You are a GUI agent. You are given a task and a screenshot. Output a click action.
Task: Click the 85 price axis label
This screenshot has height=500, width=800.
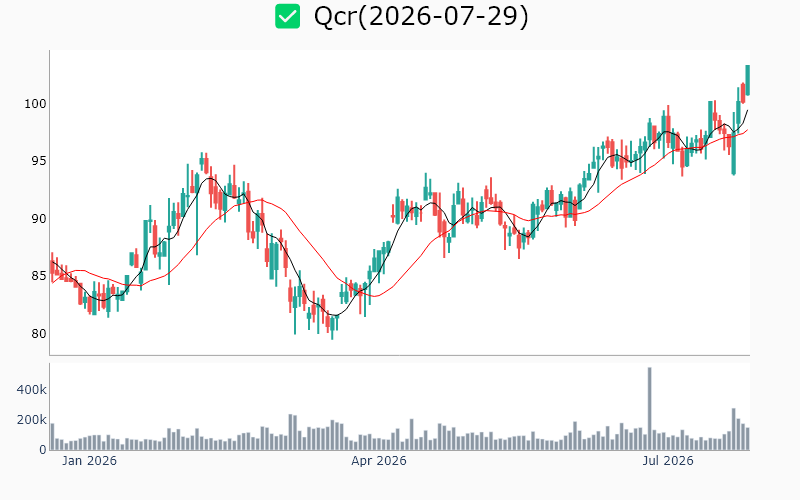coord(38,276)
